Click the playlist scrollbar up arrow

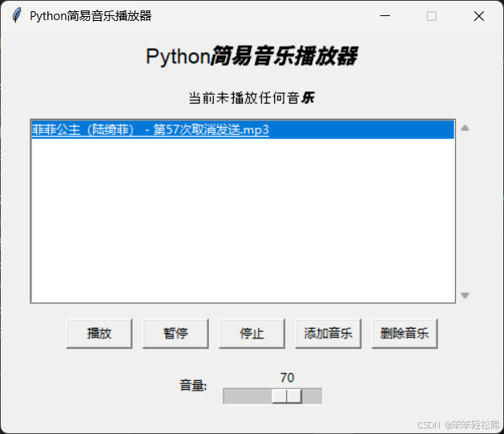[465, 128]
